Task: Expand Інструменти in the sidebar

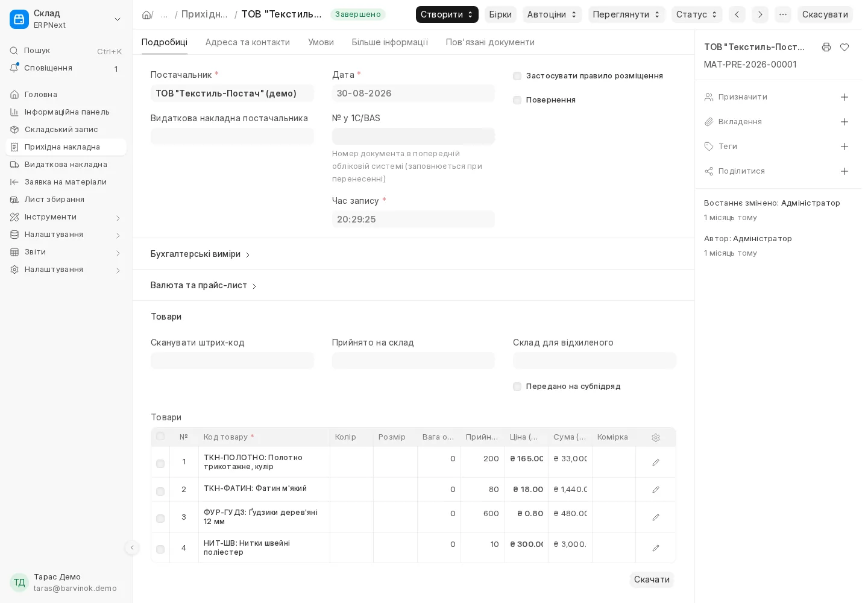Action: point(66,217)
